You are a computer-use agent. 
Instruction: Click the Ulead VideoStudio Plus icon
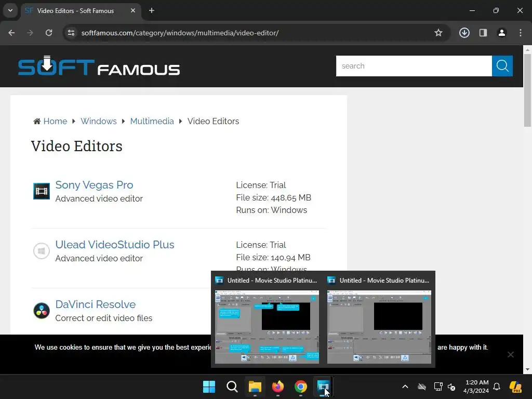point(42,251)
